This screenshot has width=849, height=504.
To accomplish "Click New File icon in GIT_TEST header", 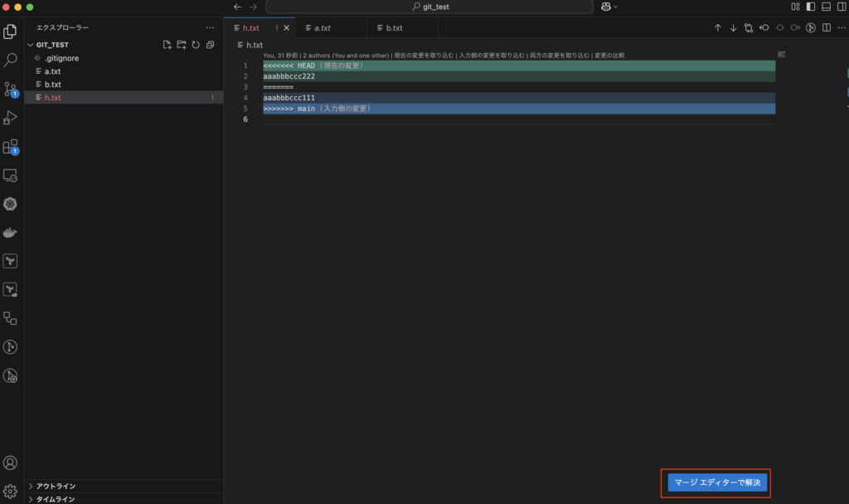I will point(167,45).
